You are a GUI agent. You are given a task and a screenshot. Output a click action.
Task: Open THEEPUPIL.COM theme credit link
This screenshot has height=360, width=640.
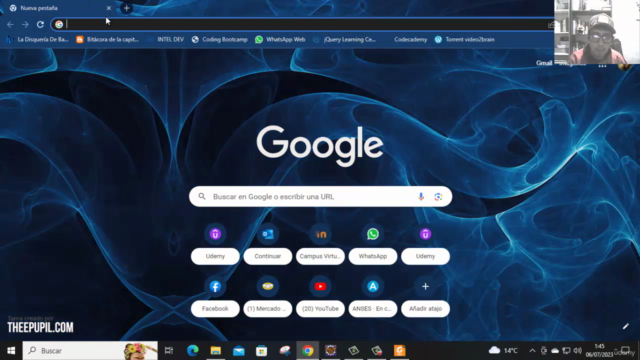(40, 327)
